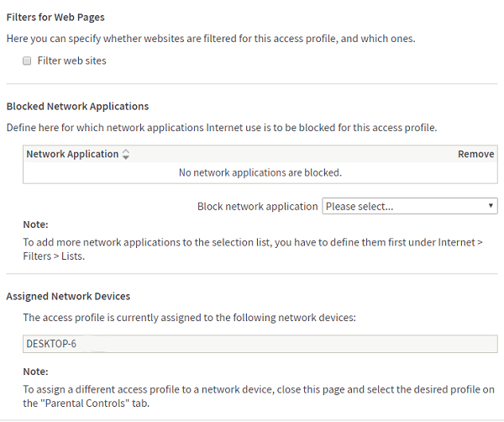This screenshot has width=504, height=422.
Task: Enable the Filter web sites checkbox
Action: point(28,61)
